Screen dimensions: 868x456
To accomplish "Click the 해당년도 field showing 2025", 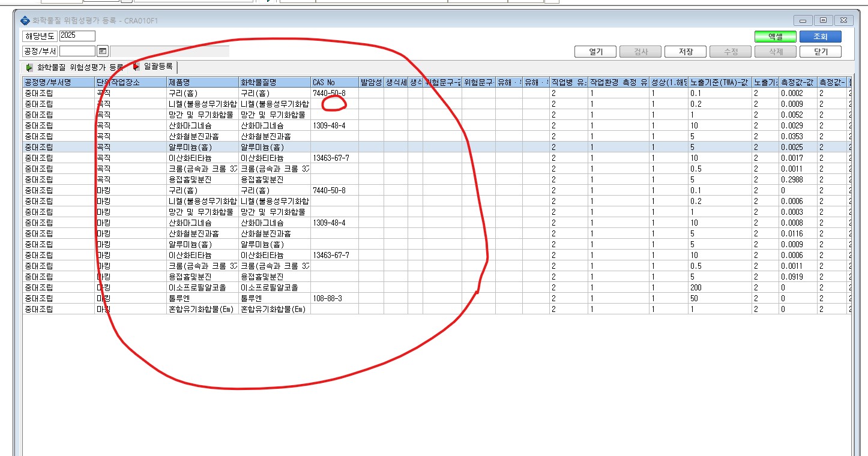I will coord(77,36).
